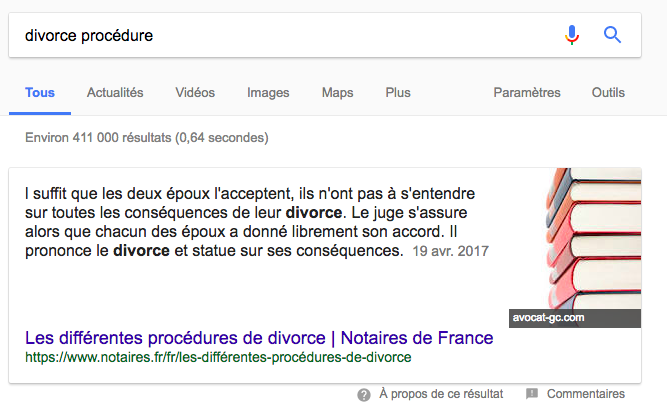The width and height of the screenshot is (667, 413).
Task: Click the Commentaires feedback link
Action: click(x=586, y=394)
